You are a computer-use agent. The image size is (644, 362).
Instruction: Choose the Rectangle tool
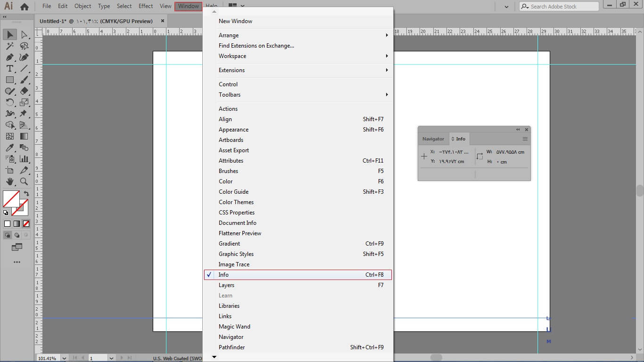coord(9,80)
